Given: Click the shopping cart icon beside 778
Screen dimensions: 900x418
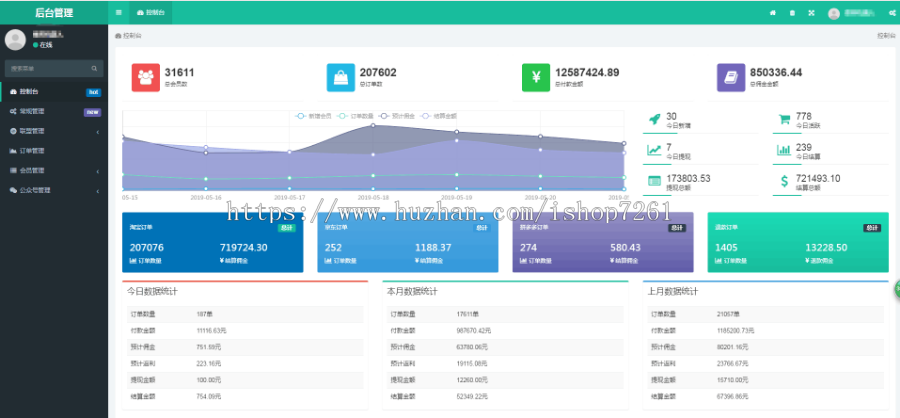Looking at the screenshot, I should coord(784,119).
